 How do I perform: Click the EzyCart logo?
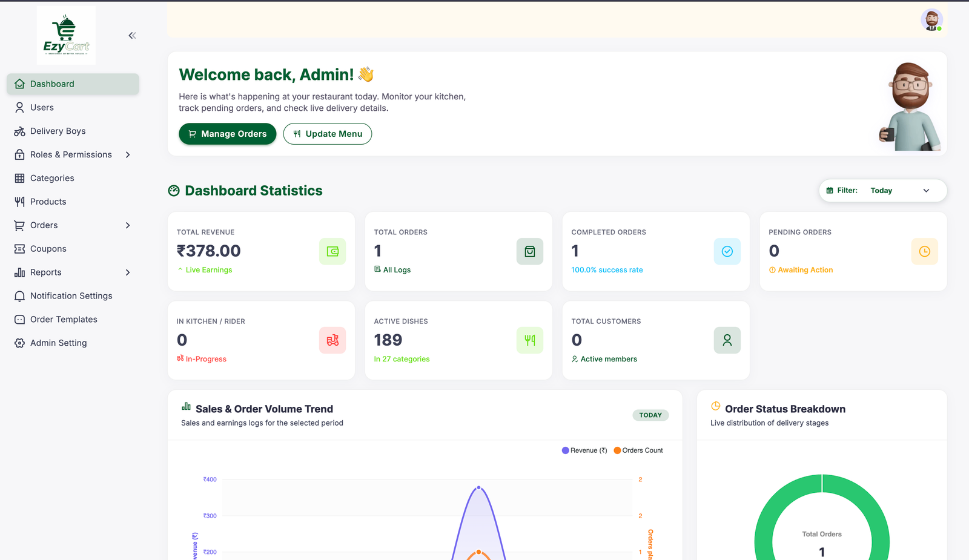66,35
